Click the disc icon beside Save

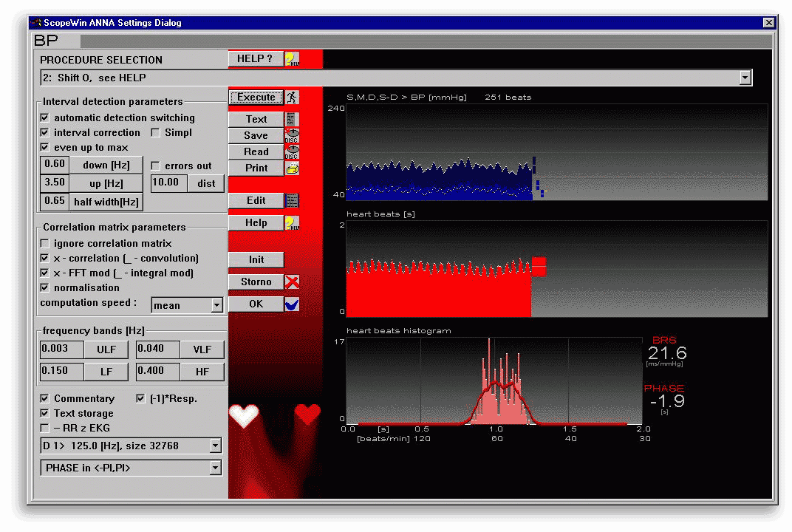(x=292, y=135)
